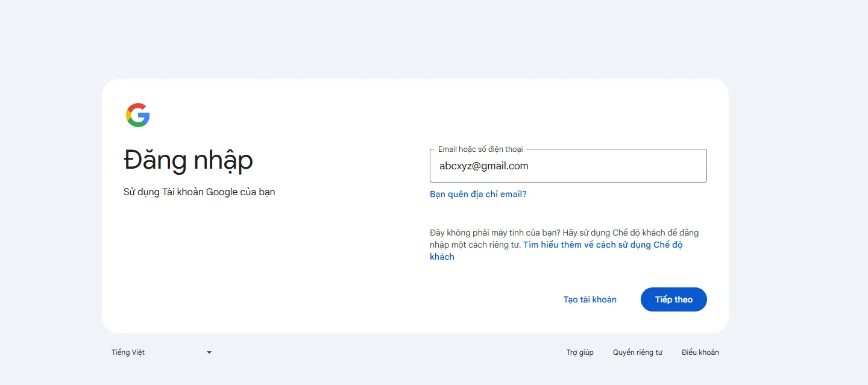Image resolution: width=868 pixels, height=385 pixels.
Task: Click the Đăng nhập heading
Action: [x=188, y=160]
